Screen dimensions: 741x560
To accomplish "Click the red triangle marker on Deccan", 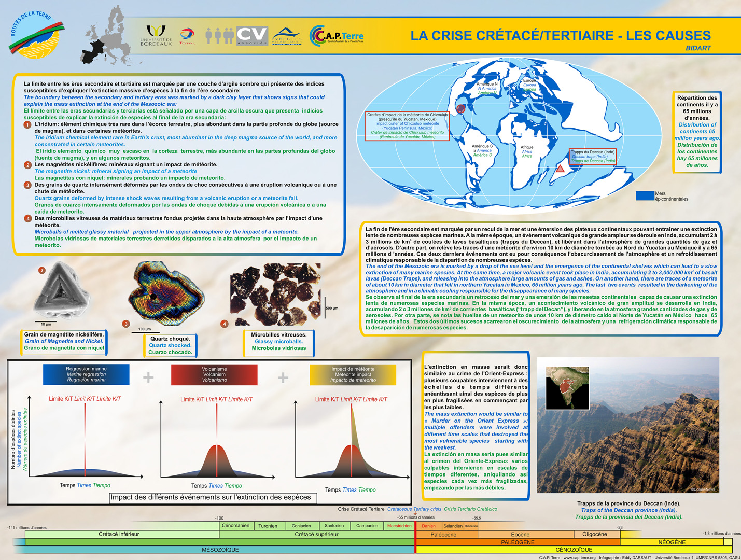I will (560, 169).
